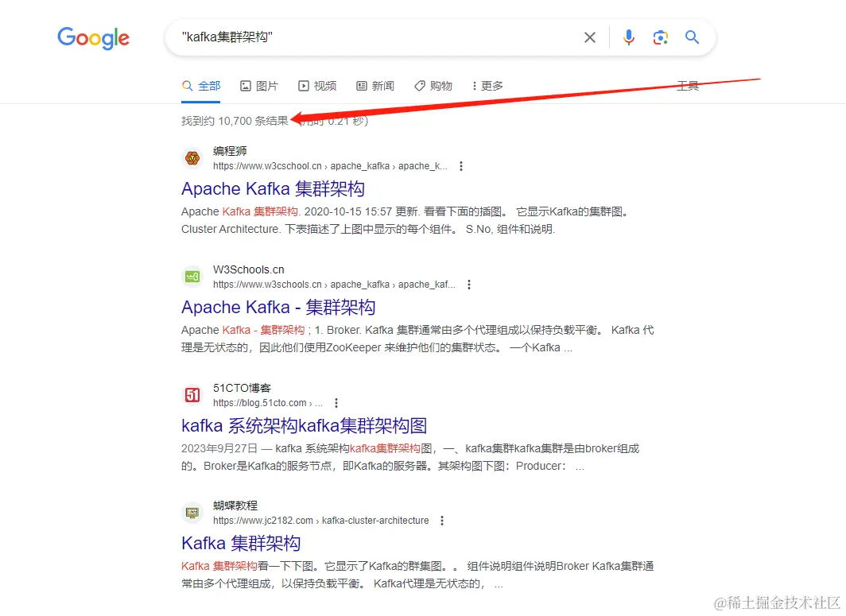This screenshot has height=616, width=846.
Task: Open the Kafka 集群架构 result from 蝴蝶教程
Action: (x=241, y=543)
